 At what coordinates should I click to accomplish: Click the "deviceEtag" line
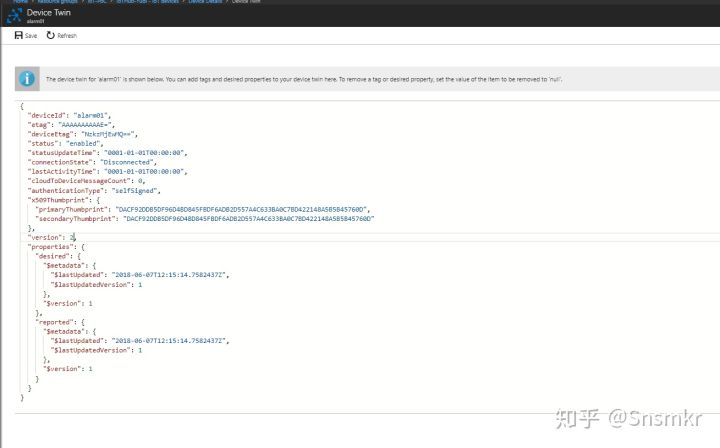(x=83, y=134)
